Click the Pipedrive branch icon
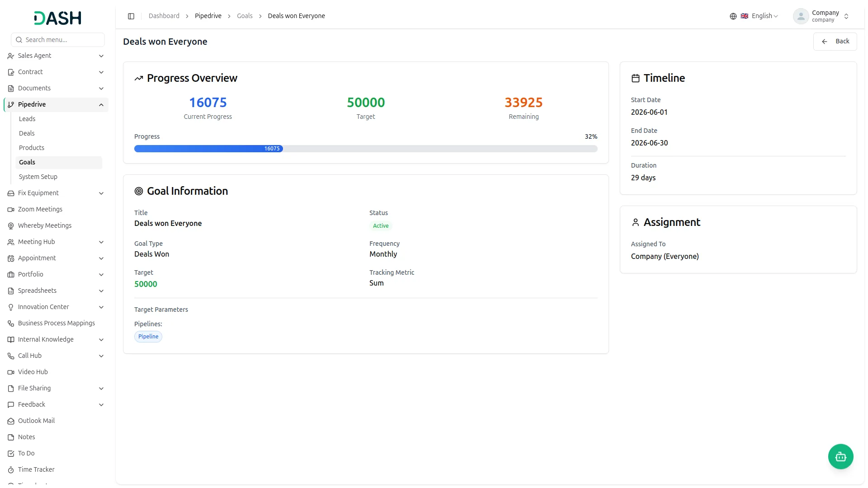The width and height of the screenshot is (868, 488). (11, 105)
